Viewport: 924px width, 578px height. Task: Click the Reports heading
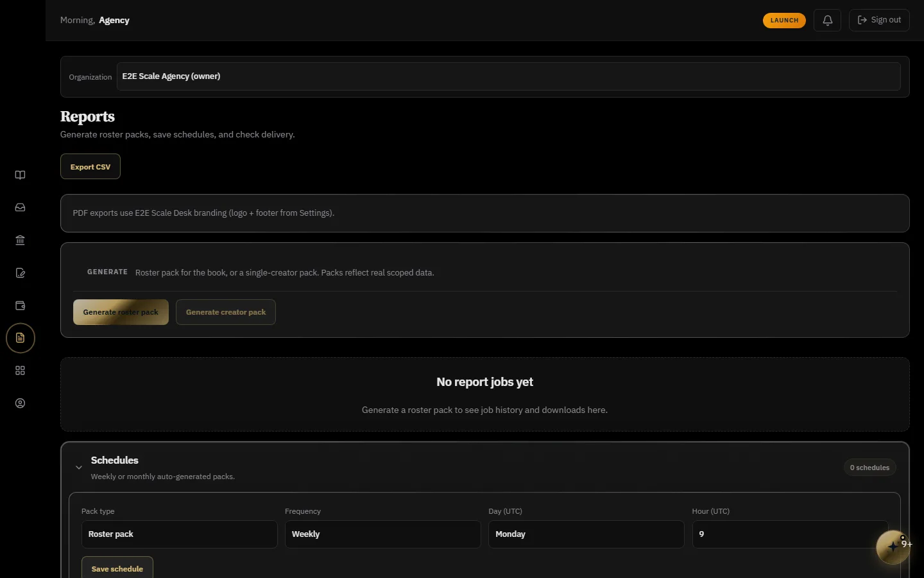click(87, 116)
